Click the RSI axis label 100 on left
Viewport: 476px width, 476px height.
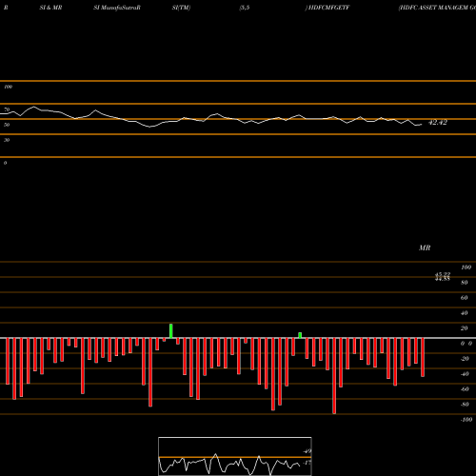8,87
